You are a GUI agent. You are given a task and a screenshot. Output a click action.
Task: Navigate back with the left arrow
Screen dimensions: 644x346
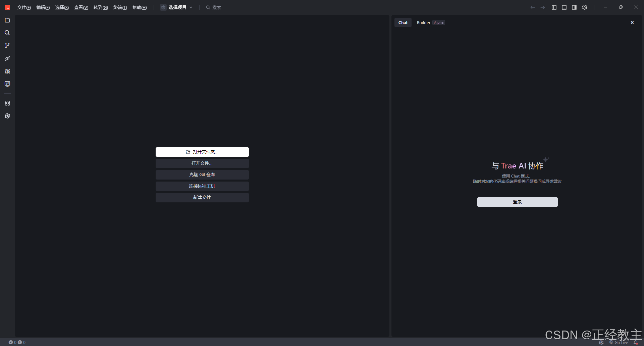pos(533,7)
